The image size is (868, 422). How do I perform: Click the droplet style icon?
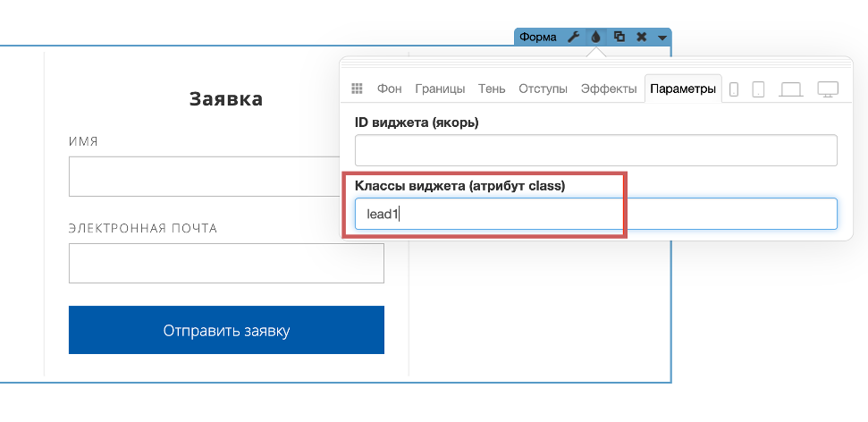[x=596, y=37]
